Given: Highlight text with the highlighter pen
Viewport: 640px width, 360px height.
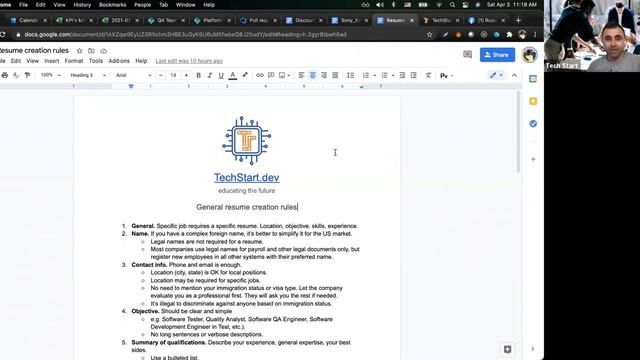Looking at the screenshot, I should coord(245,75).
